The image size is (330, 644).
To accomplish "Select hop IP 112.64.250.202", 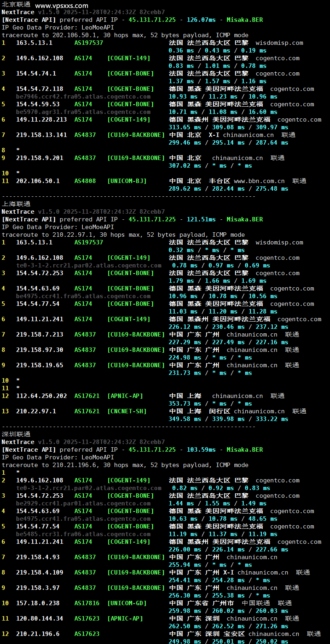I will [x=42, y=396].
